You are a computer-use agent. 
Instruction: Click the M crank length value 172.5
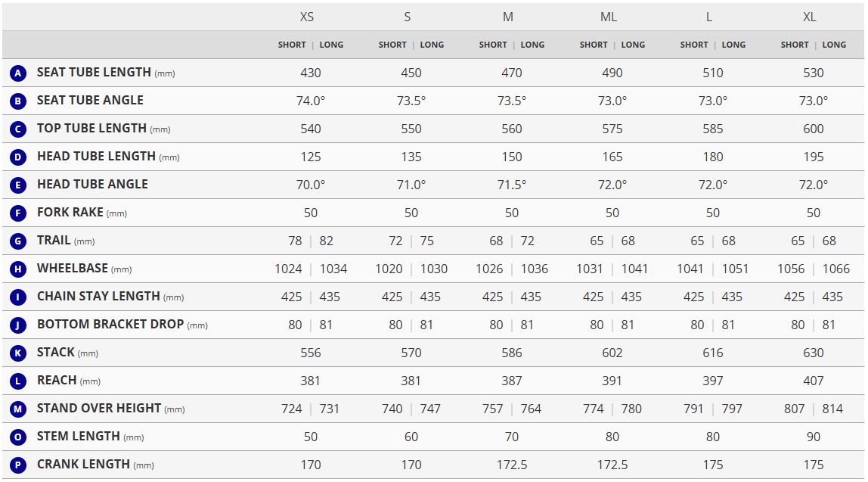point(512,465)
